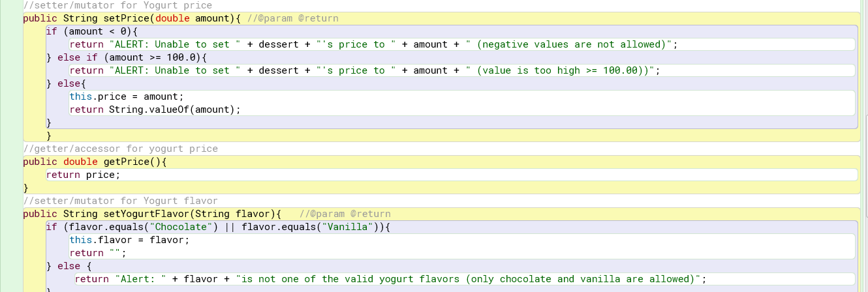868x292 pixels.
Task: Click the line 'return "";'
Action: coord(97,253)
